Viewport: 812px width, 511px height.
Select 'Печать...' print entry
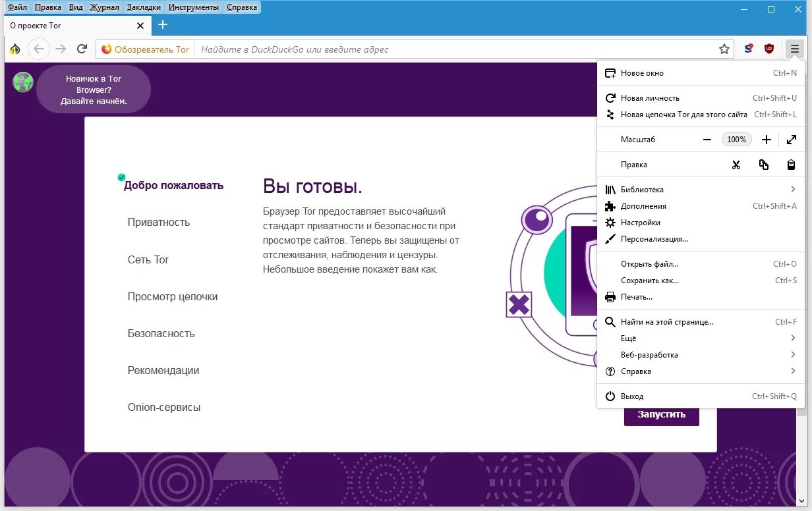(701, 297)
